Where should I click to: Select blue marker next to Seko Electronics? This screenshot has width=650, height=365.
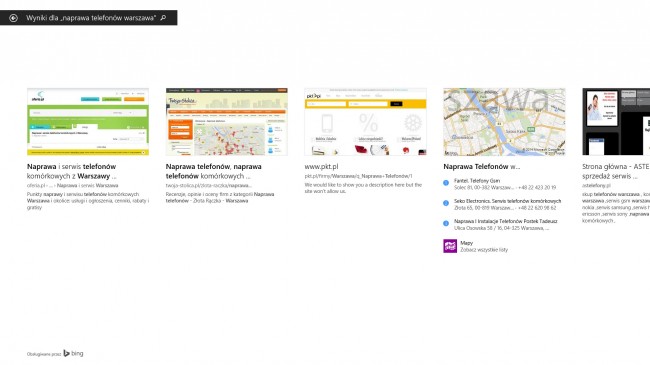click(x=446, y=203)
